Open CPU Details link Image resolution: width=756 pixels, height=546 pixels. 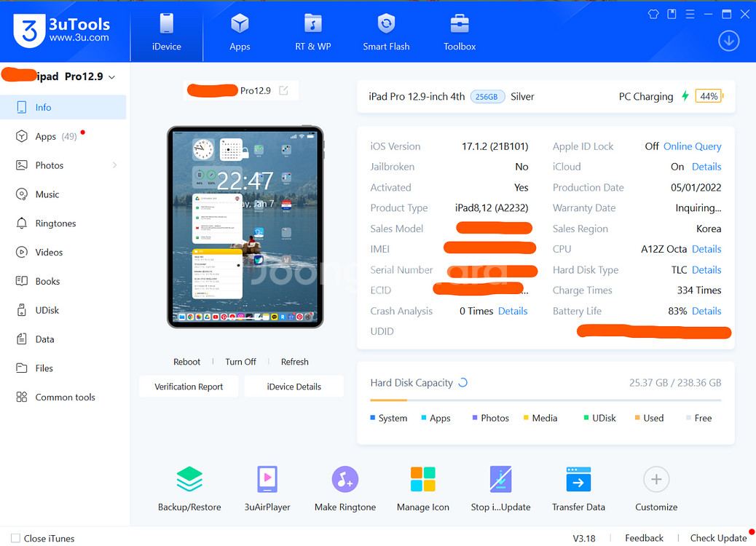pyautogui.click(x=706, y=249)
